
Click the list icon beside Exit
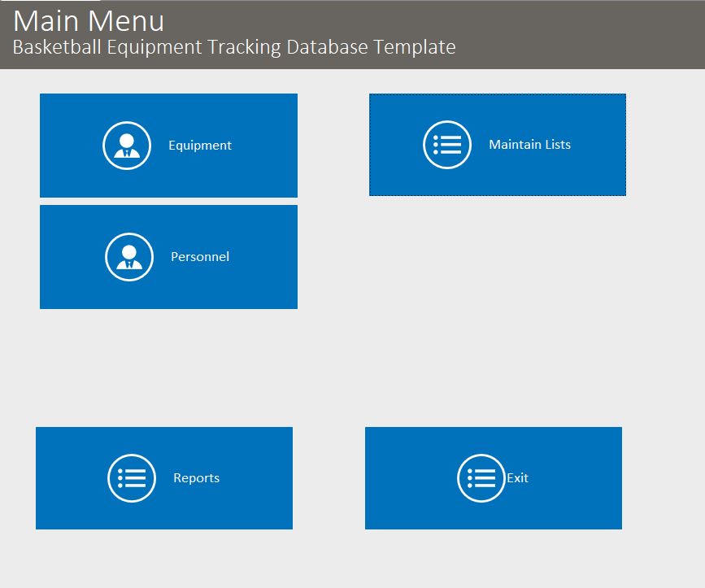(481, 478)
